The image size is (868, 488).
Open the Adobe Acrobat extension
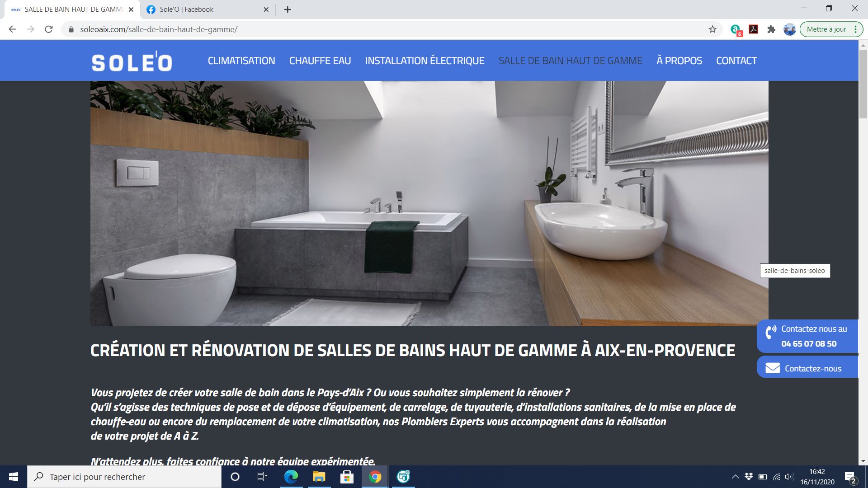754,29
